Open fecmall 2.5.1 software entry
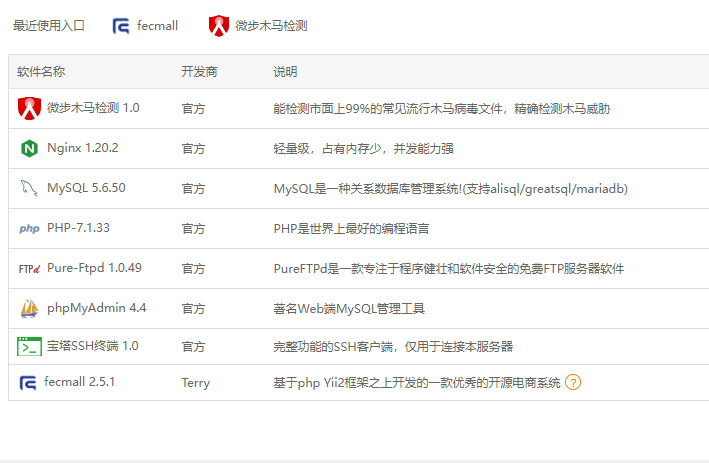Viewport: 709px width, 463px height. click(80, 382)
